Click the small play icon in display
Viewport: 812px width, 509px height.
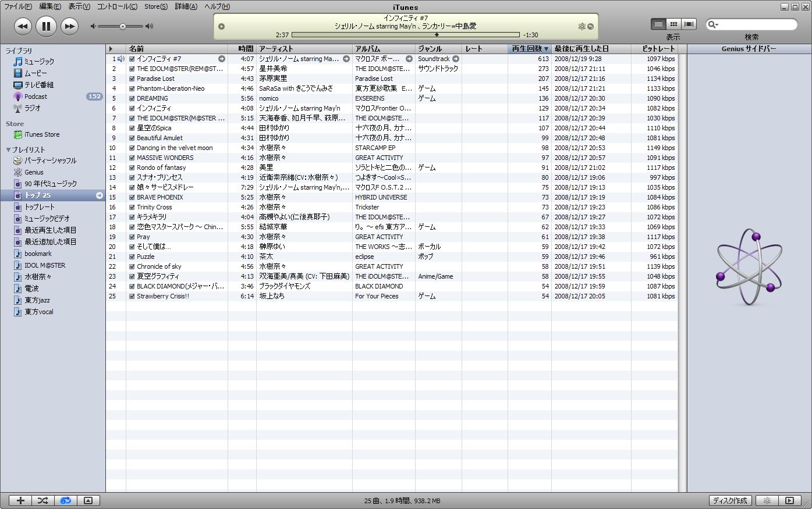(221, 26)
